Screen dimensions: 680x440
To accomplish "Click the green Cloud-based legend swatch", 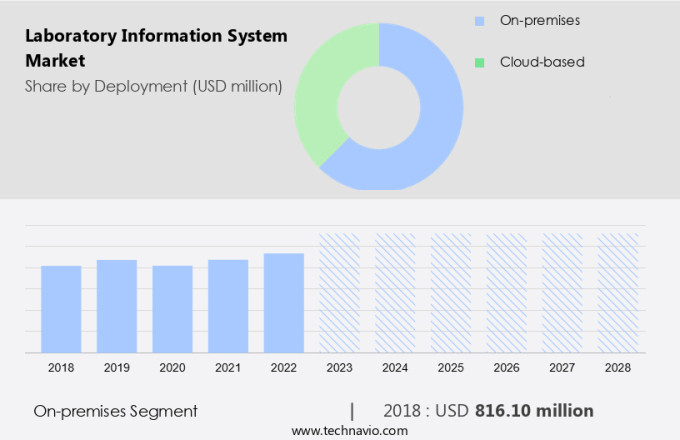I will (x=479, y=62).
